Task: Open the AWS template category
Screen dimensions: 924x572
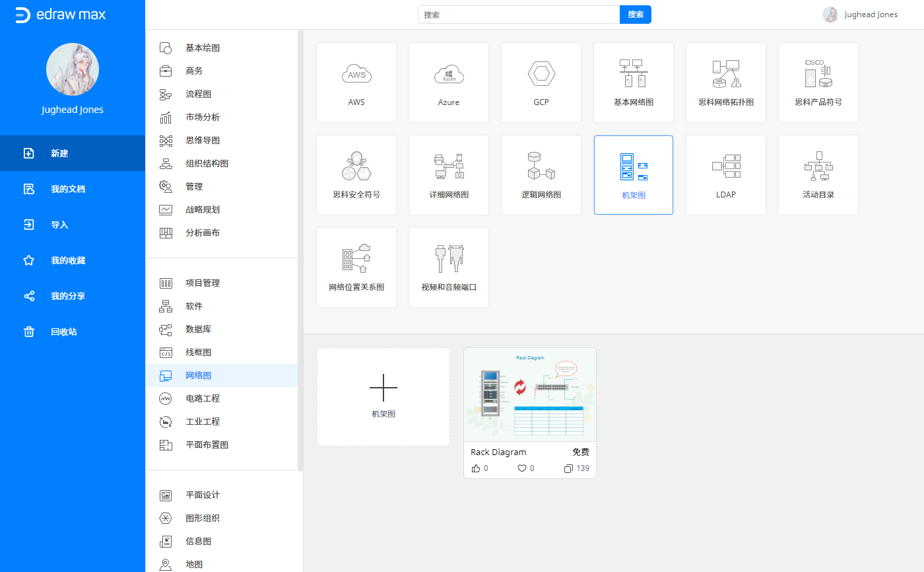Action: pyautogui.click(x=356, y=83)
